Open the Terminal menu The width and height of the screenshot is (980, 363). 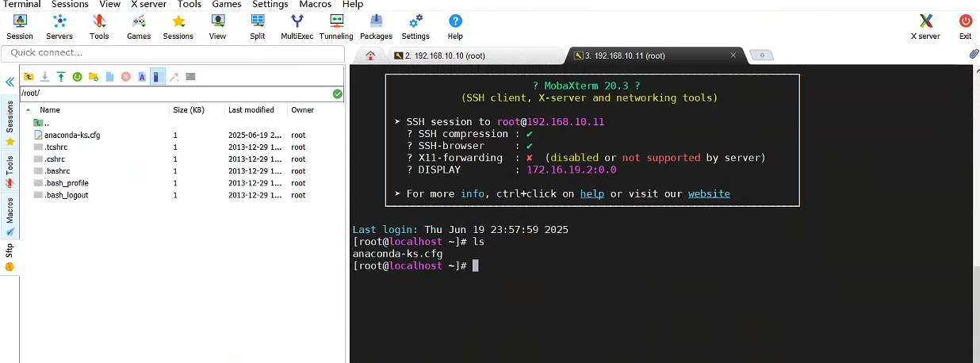coord(22,5)
